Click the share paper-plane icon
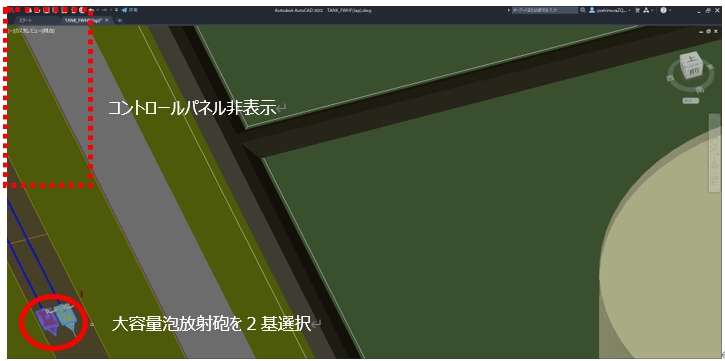This screenshot has height=361, width=725. pos(124,10)
